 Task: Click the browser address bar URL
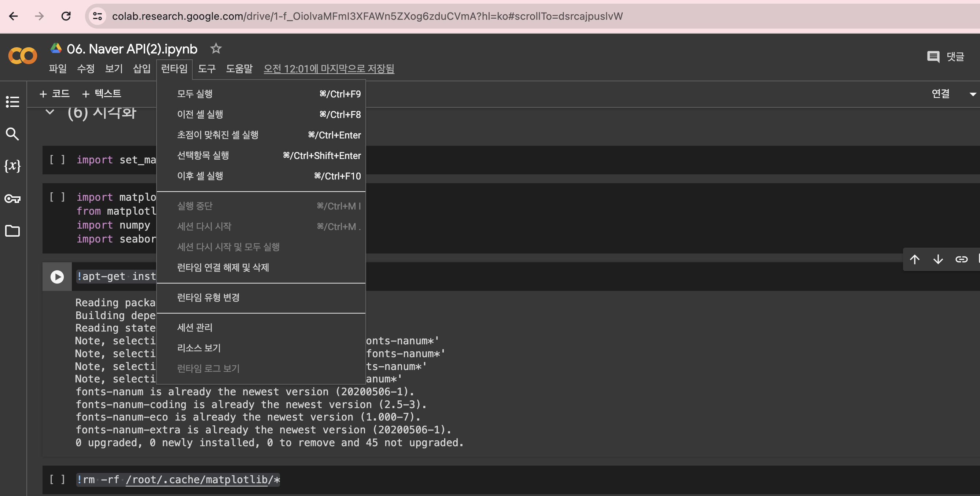point(367,16)
